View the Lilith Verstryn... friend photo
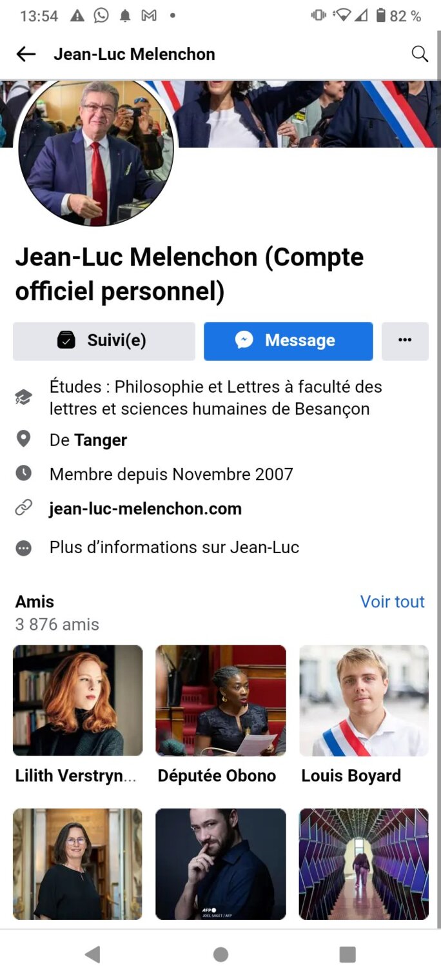The width and height of the screenshot is (441, 980). (x=77, y=700)
